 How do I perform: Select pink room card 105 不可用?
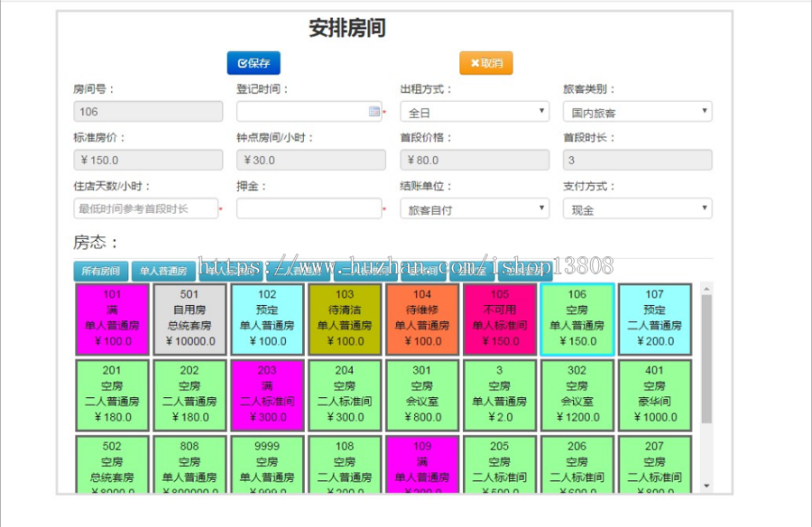coord(500,319)
